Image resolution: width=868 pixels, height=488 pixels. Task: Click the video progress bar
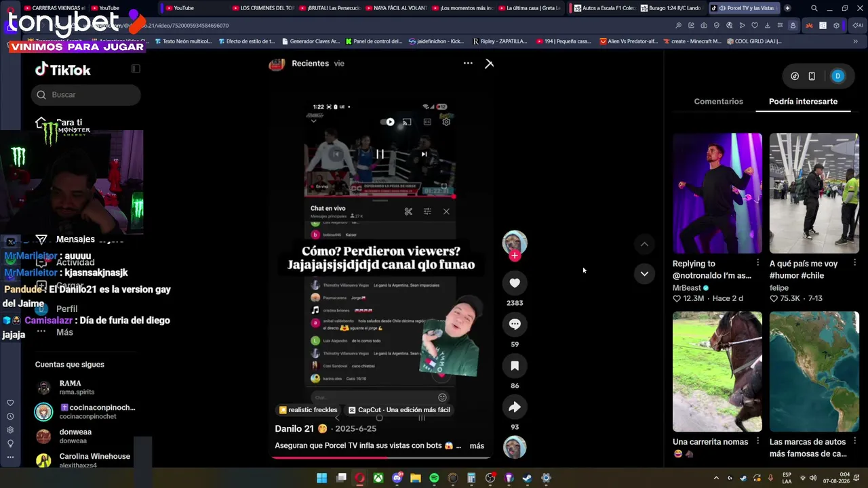pyautogui.click(x=380, y=457)
